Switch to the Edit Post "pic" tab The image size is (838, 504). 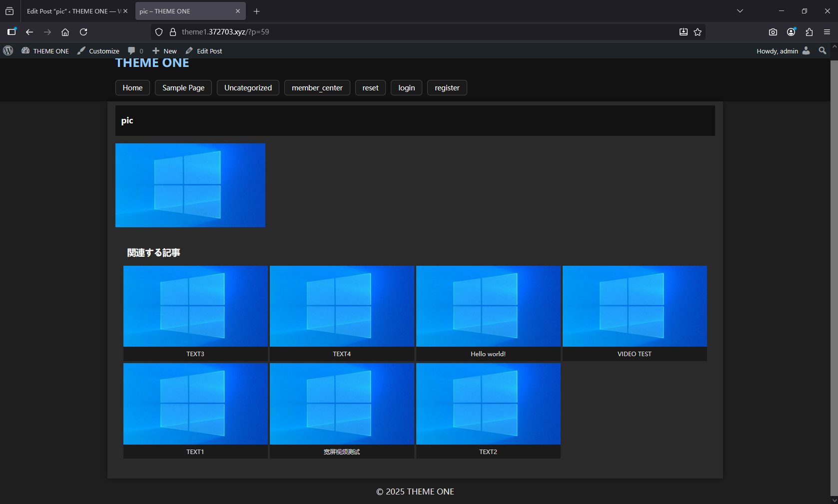pos(72,11)
